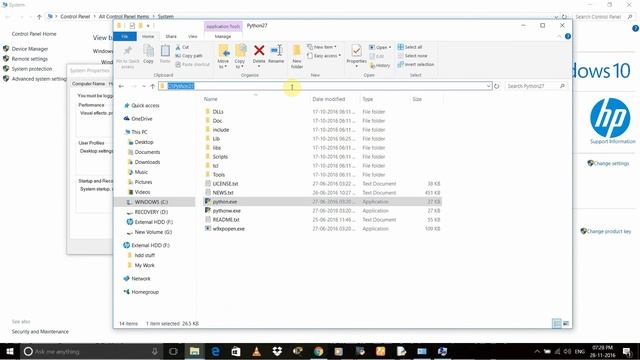This screenshot has height=360, width=640.
Task: Open Microsoft Edge from taskbar
Action: [216, 351]
